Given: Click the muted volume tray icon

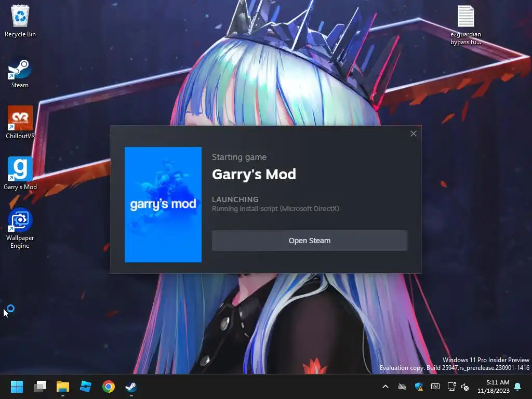Looking at the screenshot, I should [465, 387].
